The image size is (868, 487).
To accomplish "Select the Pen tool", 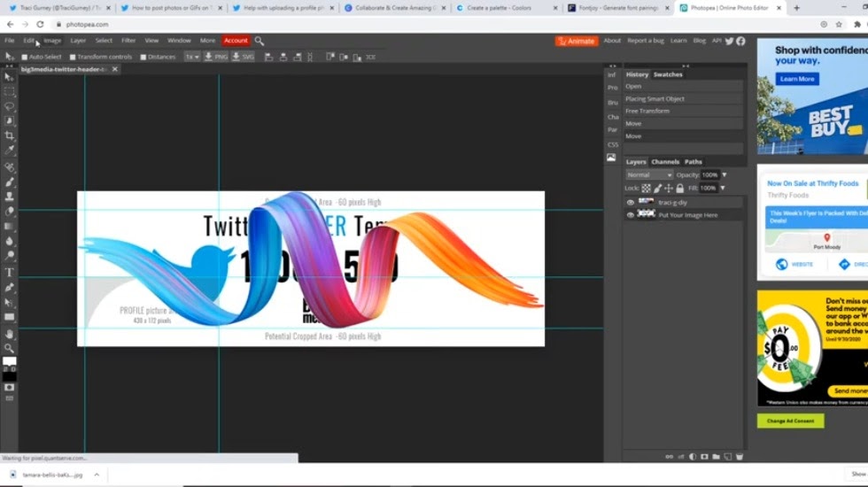I will (9, 287).
